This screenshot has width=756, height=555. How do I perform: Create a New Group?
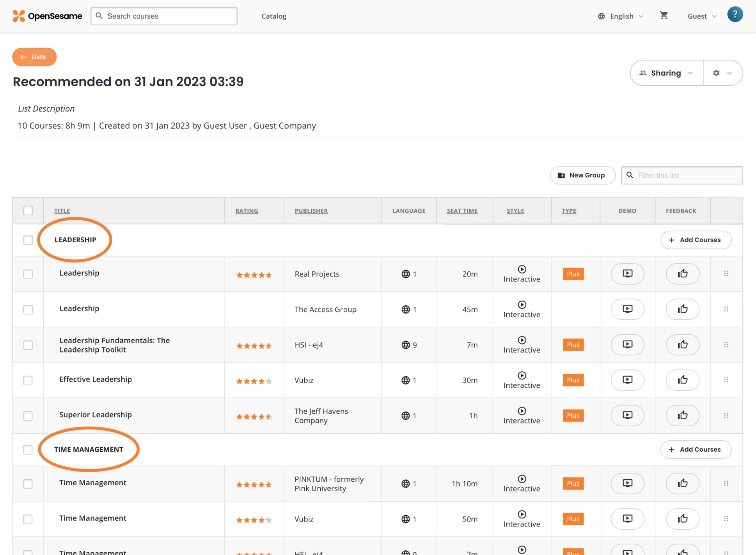click(582, 176)
